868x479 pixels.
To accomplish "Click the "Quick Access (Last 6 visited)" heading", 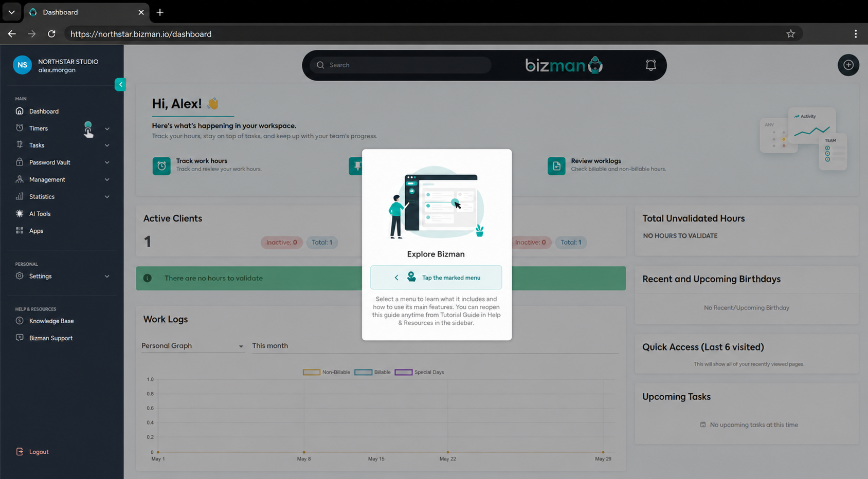I will click(x=703, y=347).
